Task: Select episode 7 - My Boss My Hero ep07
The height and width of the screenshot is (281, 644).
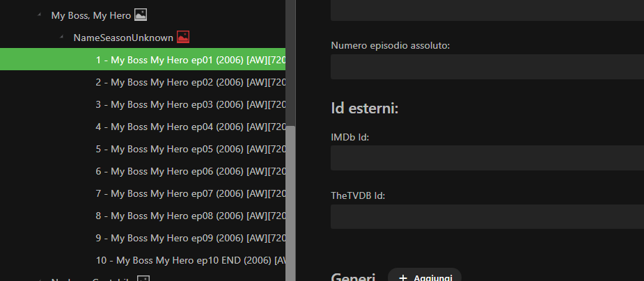Action: tap(143, 193)
